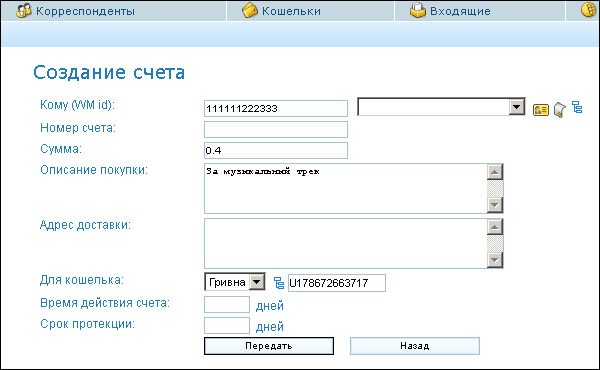Submit with the Передать button
Screen dimensions: 600x370
[269, 346]
